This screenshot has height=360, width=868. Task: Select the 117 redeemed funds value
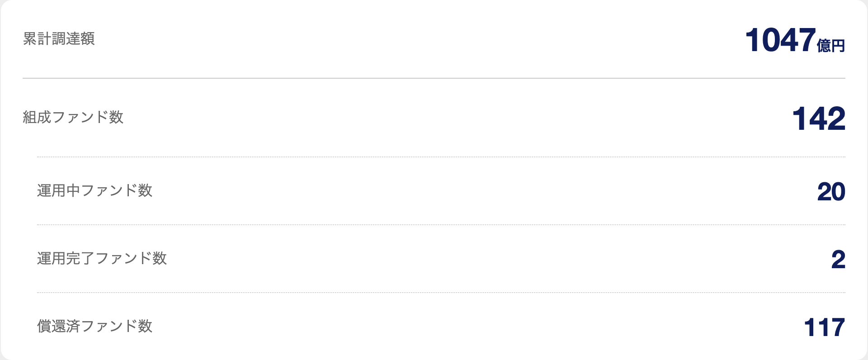[x=824, y=327]
